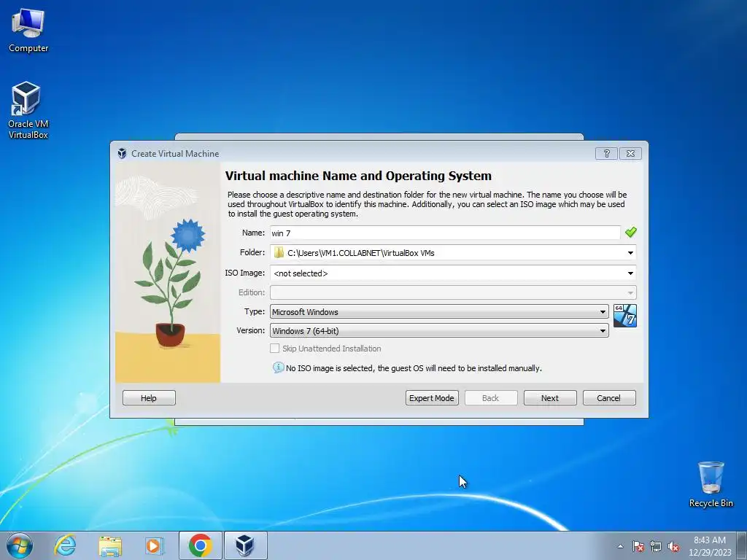Click the Help button
This screenshot has height=560, width=747.
[x=149, y=397]
